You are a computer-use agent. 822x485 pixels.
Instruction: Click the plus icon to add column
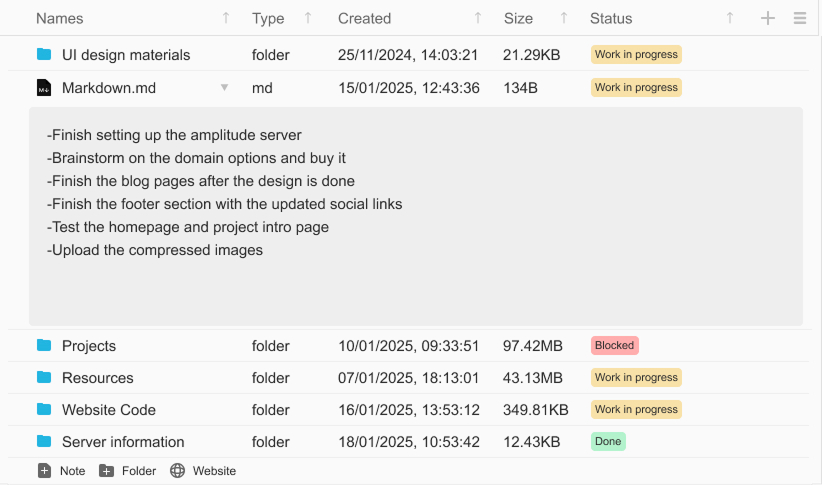click(x=767, y=18)
